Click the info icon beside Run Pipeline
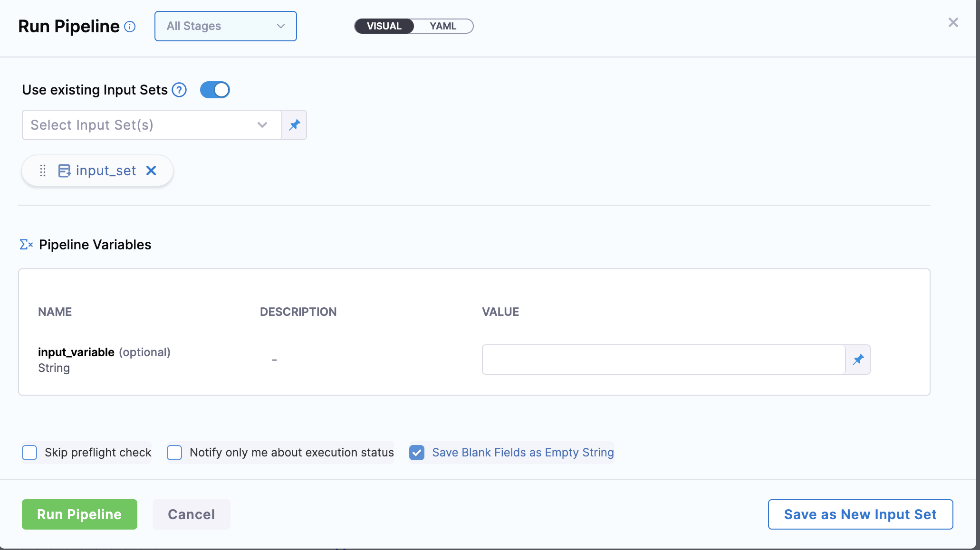Viewport: 980px width, 550px height. (x=130, y=27)
